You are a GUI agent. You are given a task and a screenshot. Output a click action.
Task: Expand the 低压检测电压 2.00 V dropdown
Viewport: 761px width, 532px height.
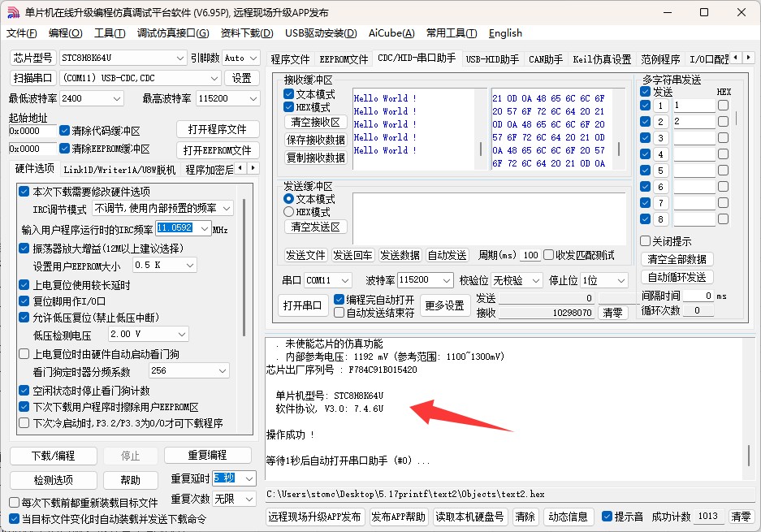[182, 334]
